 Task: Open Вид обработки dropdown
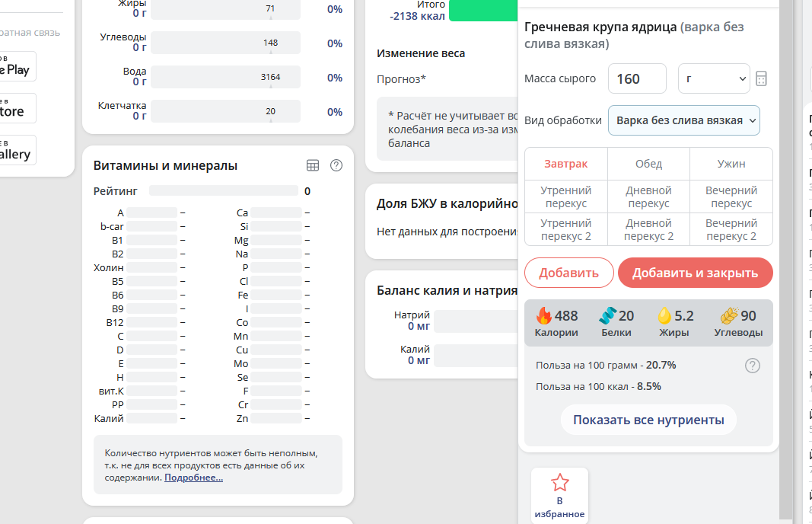pyautogui.click(x=683, y=121)
